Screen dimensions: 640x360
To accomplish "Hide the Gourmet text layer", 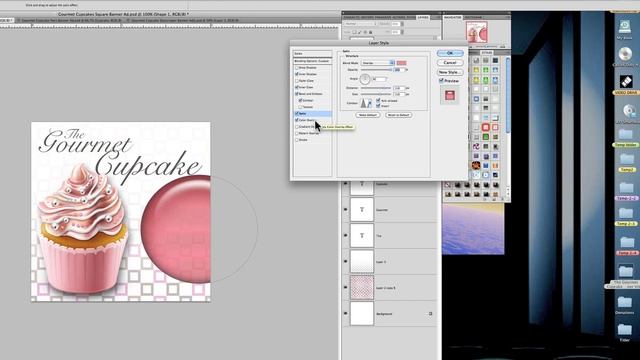I will pyautogui.click(x=346, y=209).
